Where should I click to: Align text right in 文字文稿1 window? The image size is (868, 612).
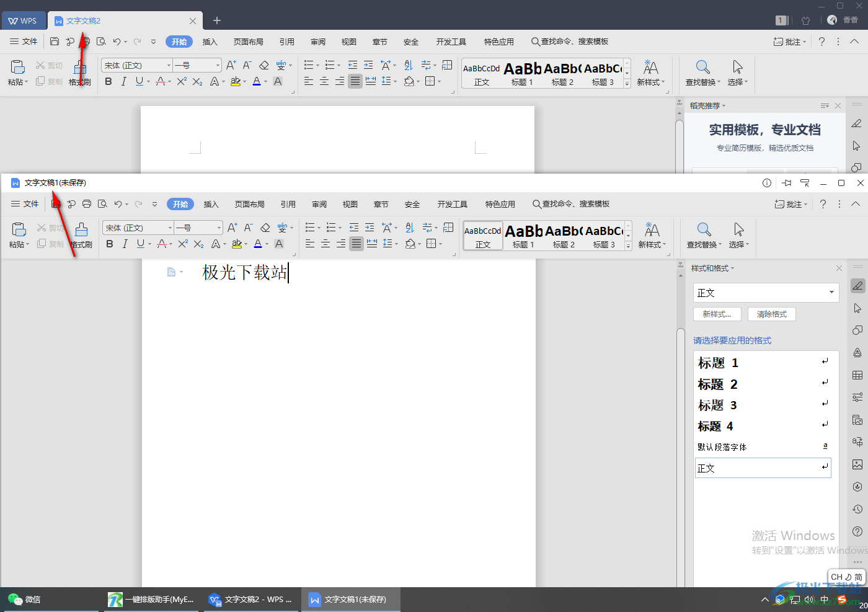coord(340,244)
